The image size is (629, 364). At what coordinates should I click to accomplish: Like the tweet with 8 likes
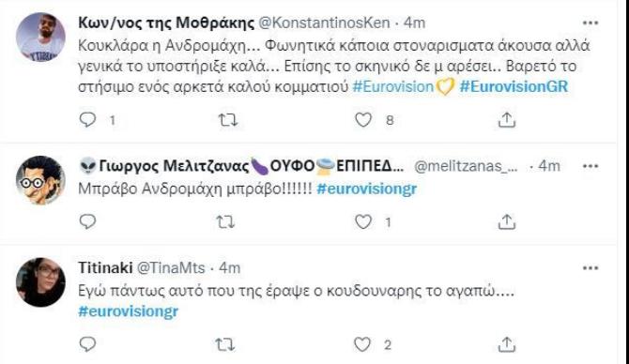pyautogui.click(x=363, y=119)
